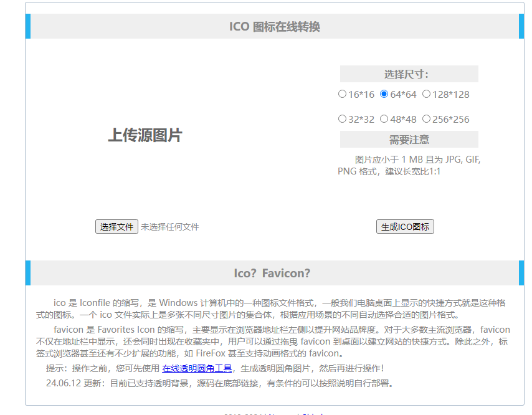Click the 选择尺寸 section label
Image resolution: width=532 pixels, height=415 pixels.
coord(409,74)
